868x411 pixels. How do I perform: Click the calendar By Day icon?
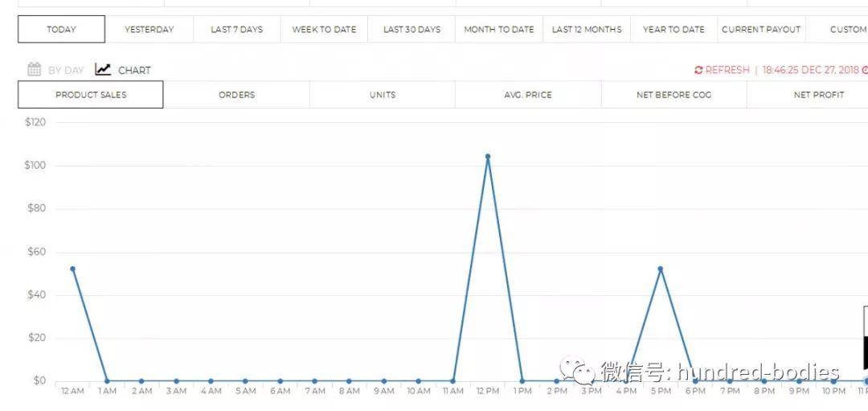tap(34, 70)
